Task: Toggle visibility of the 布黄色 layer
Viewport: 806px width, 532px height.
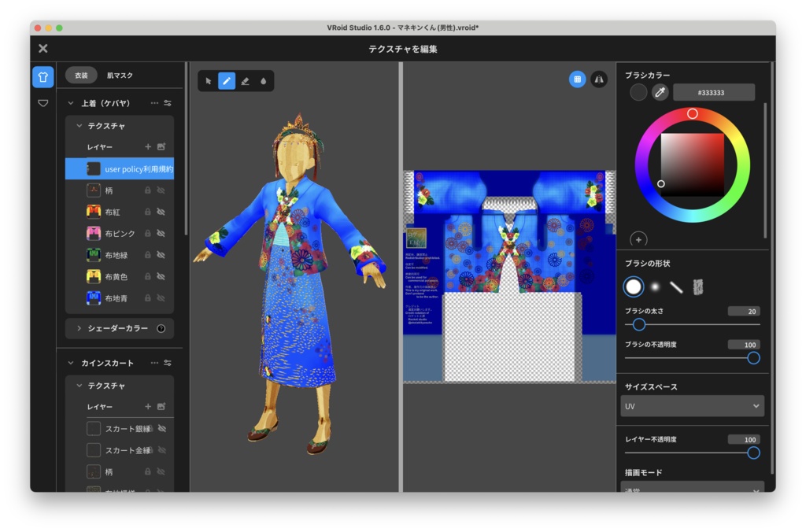Action: 161,276
